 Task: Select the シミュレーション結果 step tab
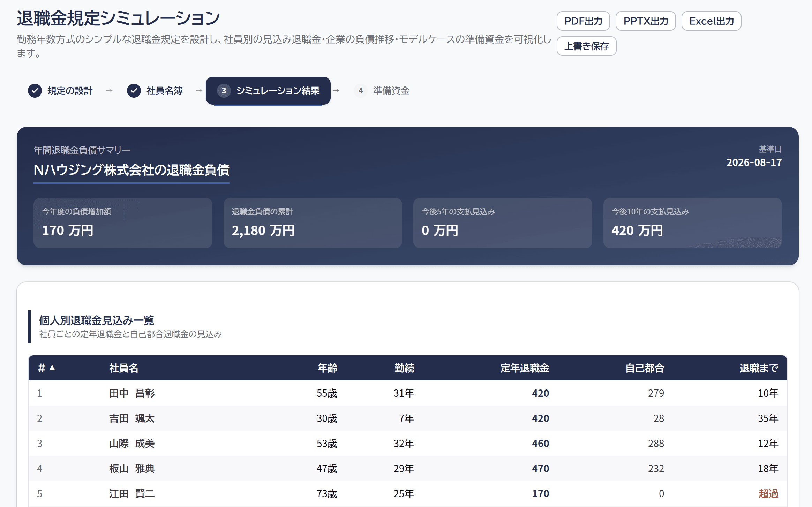[x=268, y=91]
